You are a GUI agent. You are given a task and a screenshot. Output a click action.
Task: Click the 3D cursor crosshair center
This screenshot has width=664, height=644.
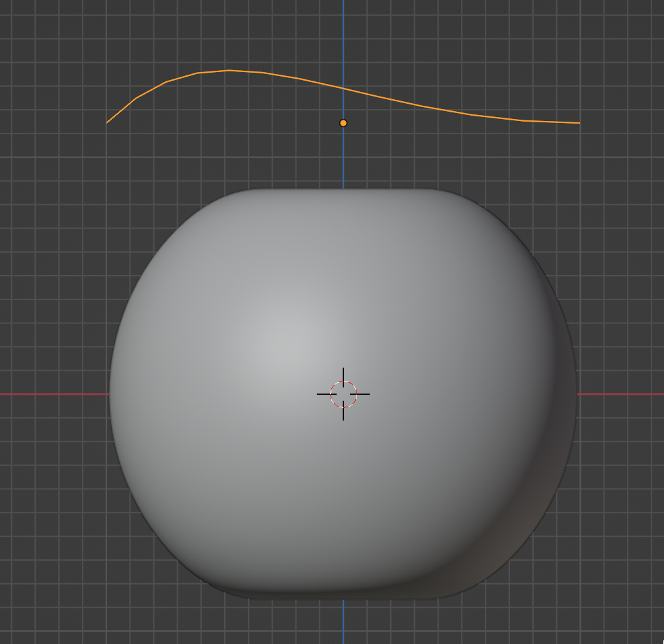343,394
